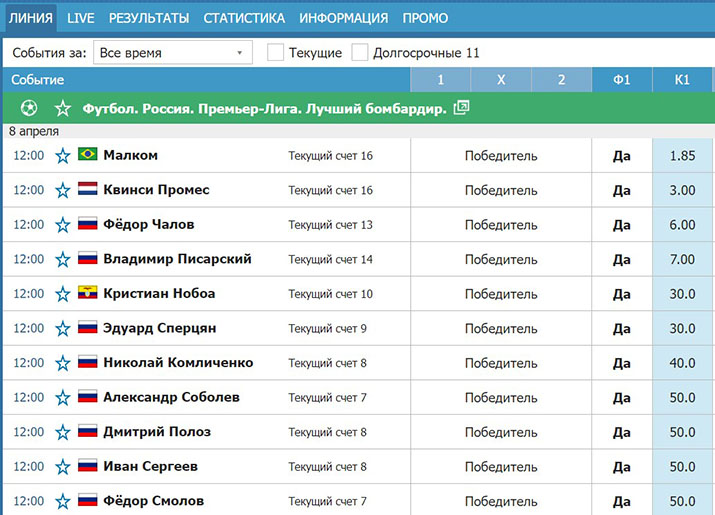Viewport: 715px width, 515px height.
Task: Click the Russia flag beside Дмитрий Полоз
Action: tap(88, 430)
